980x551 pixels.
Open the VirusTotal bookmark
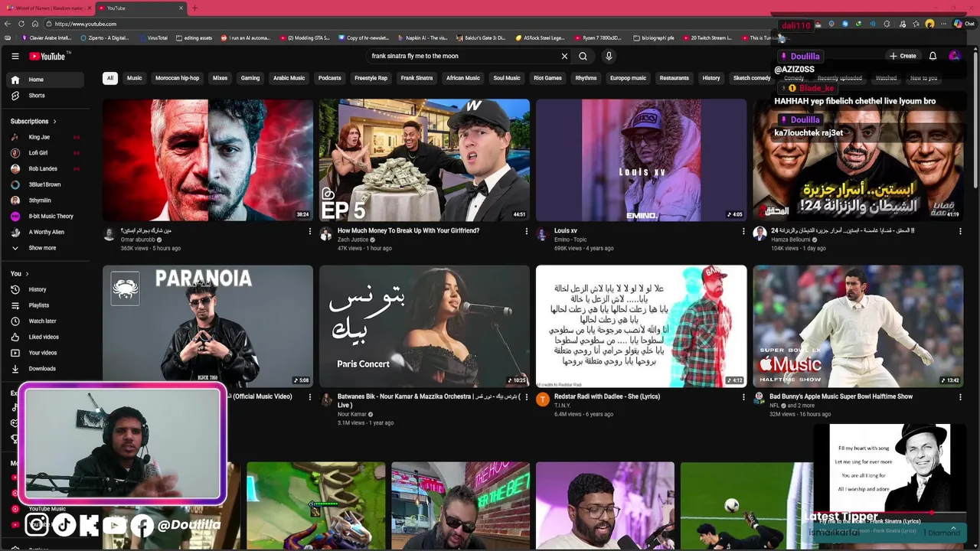point(153,37)
